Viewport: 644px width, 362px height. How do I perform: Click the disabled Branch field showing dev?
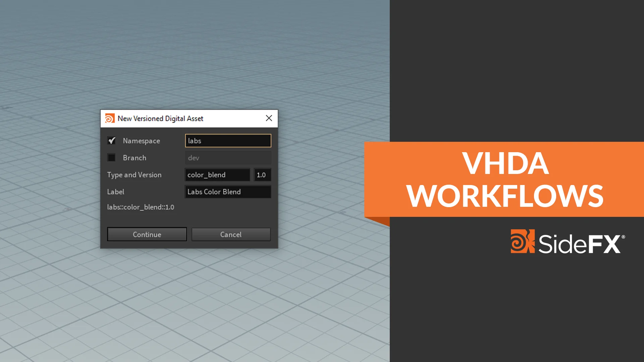tap(228, 158)
